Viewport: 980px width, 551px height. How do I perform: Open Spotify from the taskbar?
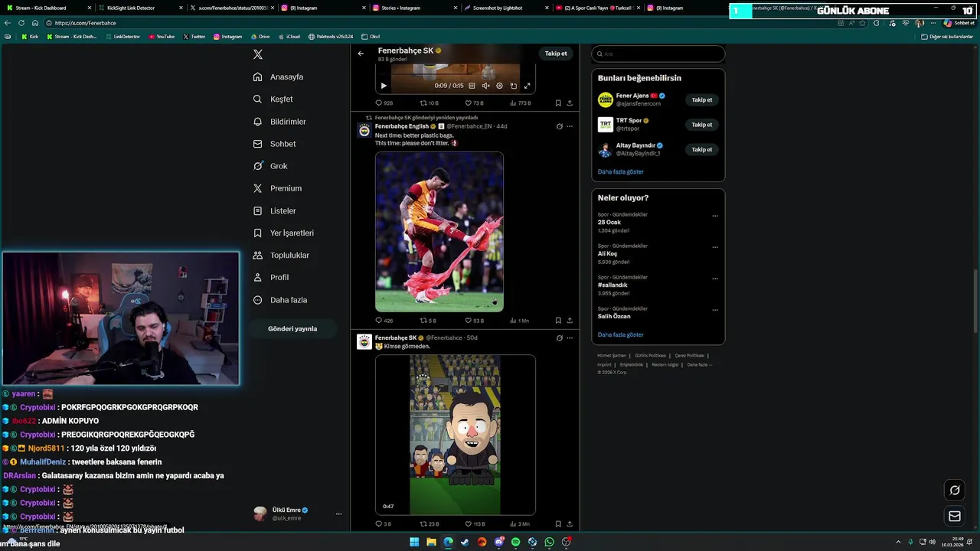(515, 542)
